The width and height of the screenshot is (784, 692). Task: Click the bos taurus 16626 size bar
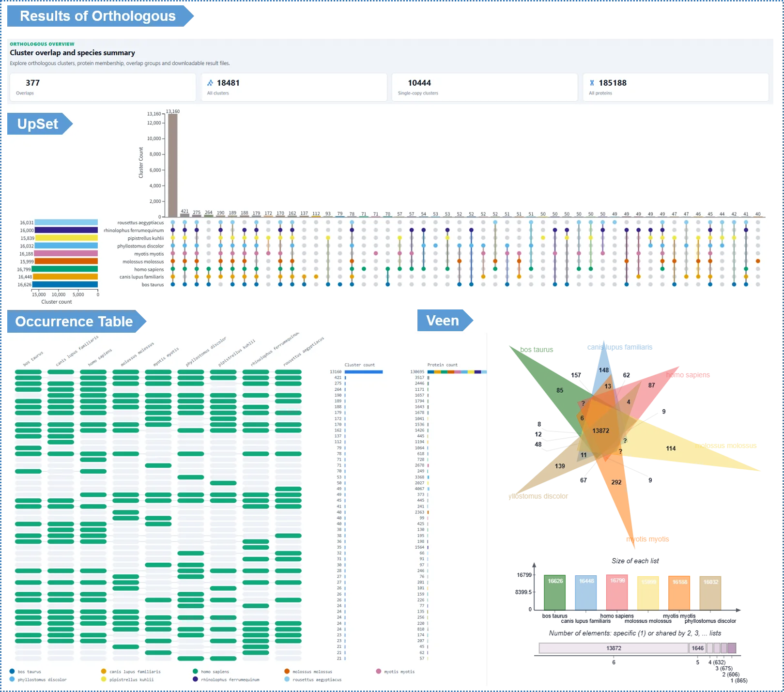[x=555, y=593]
